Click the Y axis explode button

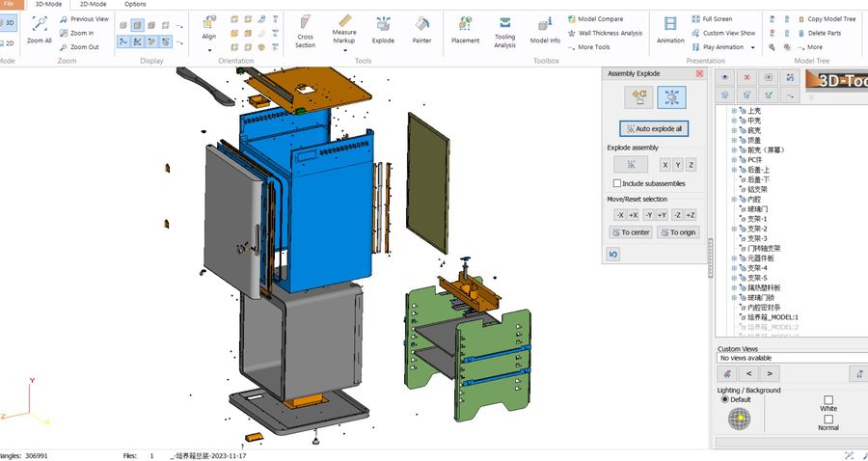pyautogui.click(x=678, y=165)
